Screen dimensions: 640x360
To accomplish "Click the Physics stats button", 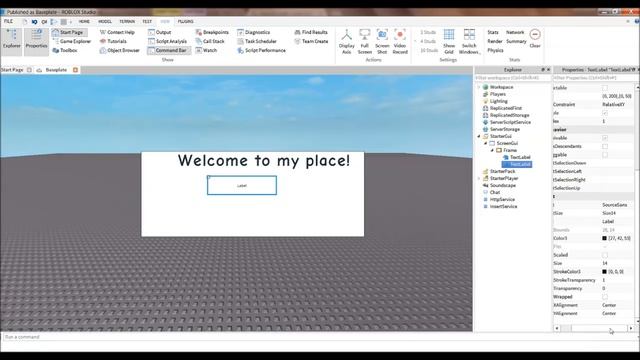I will (x=495, y=50).
